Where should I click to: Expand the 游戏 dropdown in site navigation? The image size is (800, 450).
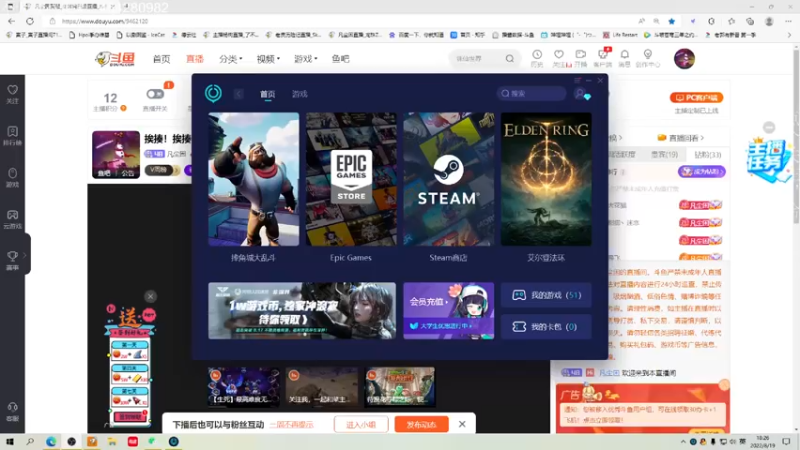click(x=306, y=59)
